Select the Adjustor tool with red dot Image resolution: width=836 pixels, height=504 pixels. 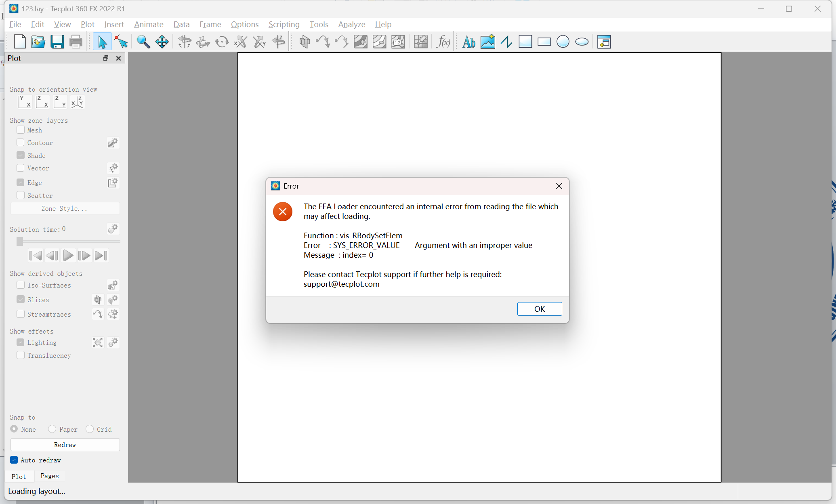pyautogui.click(x=121, y=42)
